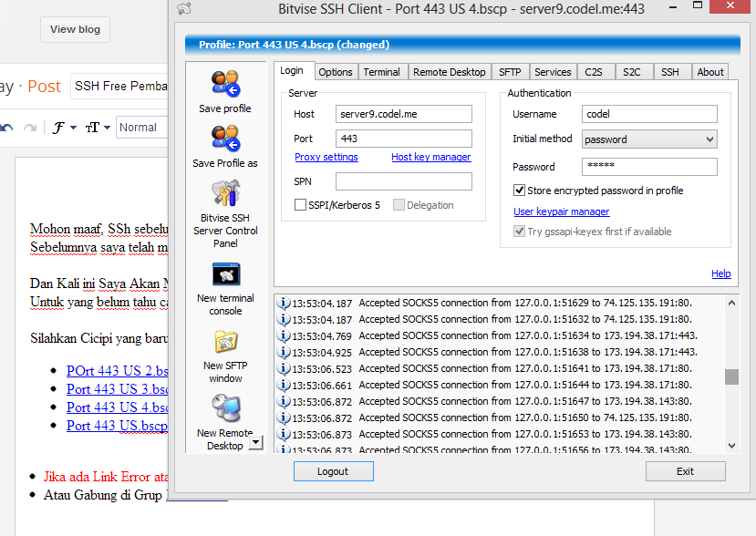Click the redo arrow in blog editor

[x=30, y=128]
